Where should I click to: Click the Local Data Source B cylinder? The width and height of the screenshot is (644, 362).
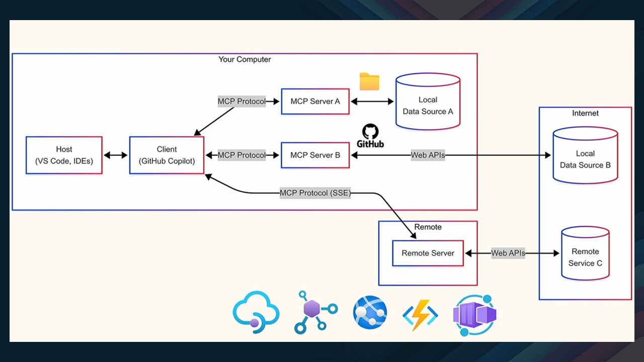coord(585,155)
